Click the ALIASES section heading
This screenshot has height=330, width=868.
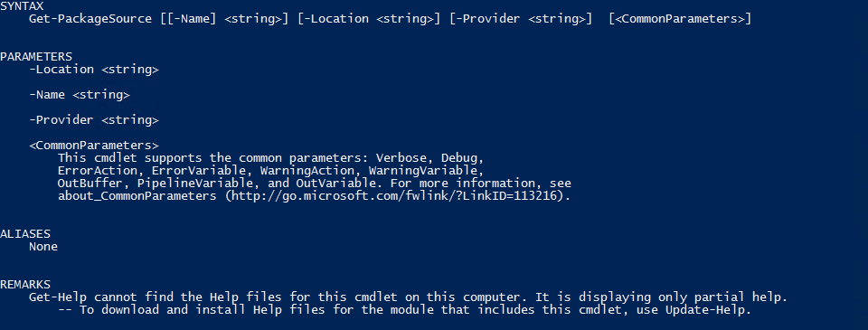click(x=25, y=233)
